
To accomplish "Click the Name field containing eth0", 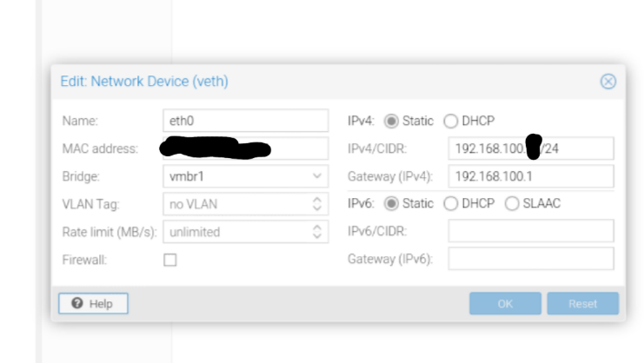I will (245, 121).
